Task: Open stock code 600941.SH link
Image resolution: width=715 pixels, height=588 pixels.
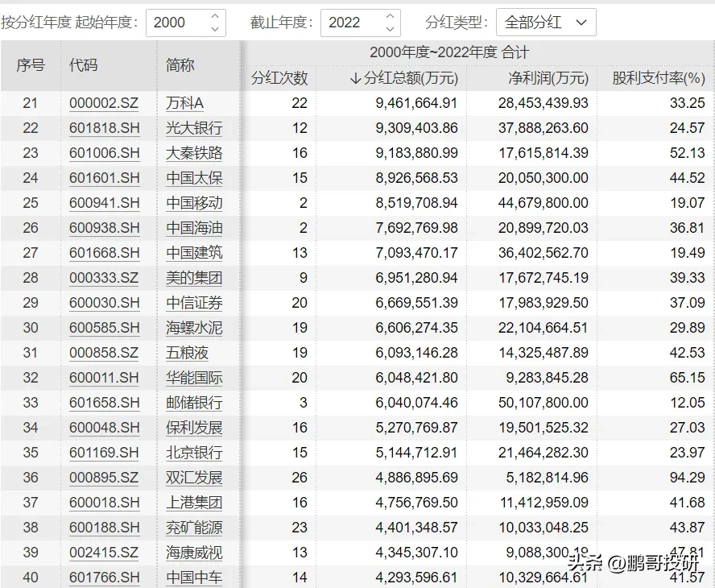Action: (105, 203)
